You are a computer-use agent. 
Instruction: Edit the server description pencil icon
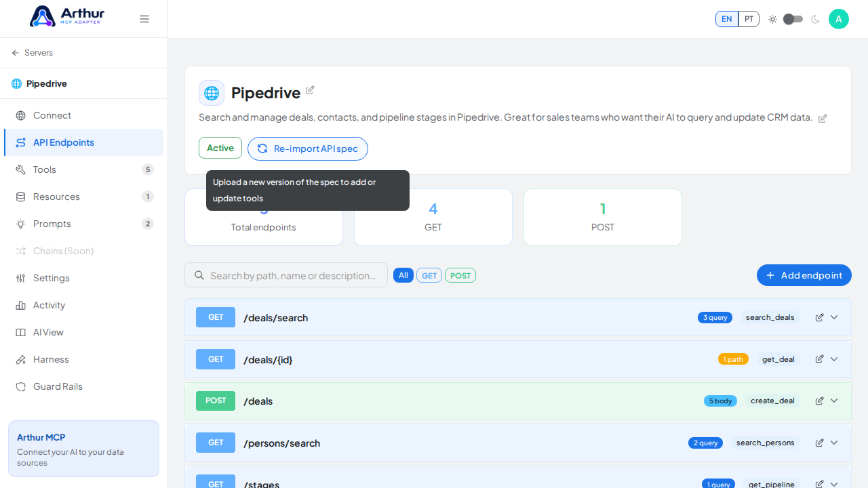point(823,119)
